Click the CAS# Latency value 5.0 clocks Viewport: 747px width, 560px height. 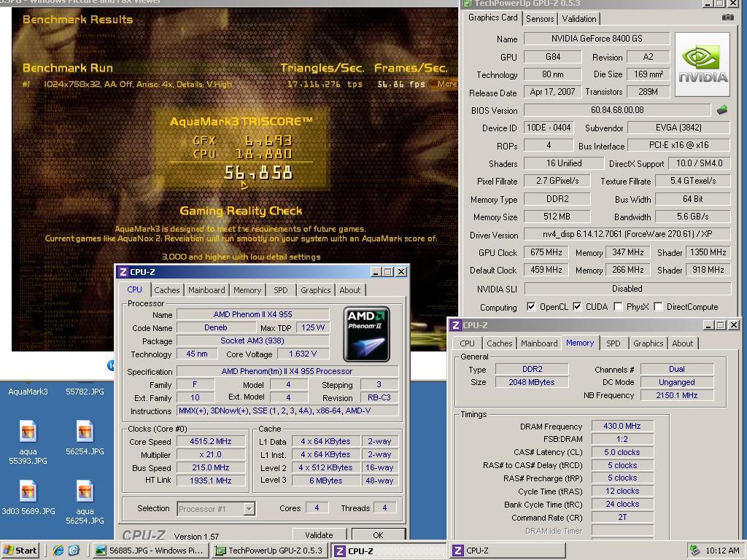point(622,452)
